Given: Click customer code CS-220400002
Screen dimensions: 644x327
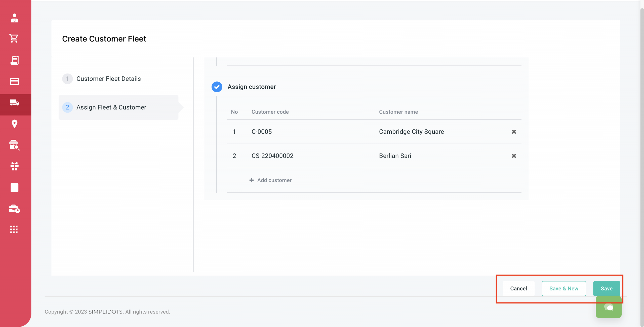Looking at the screenshot, I should [272, 156].
